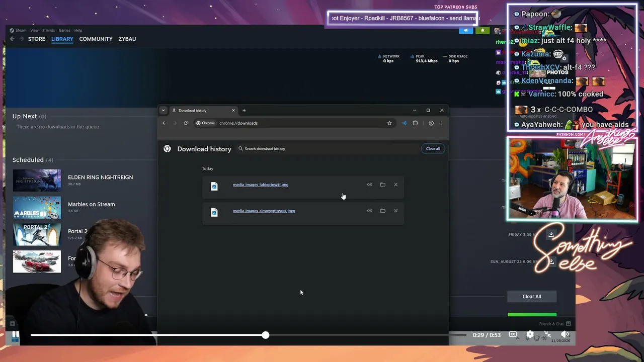Open the ZYBAU profile section in Steam
The height and width of the screenshot is (362, 644).
[x=127, y=39]
